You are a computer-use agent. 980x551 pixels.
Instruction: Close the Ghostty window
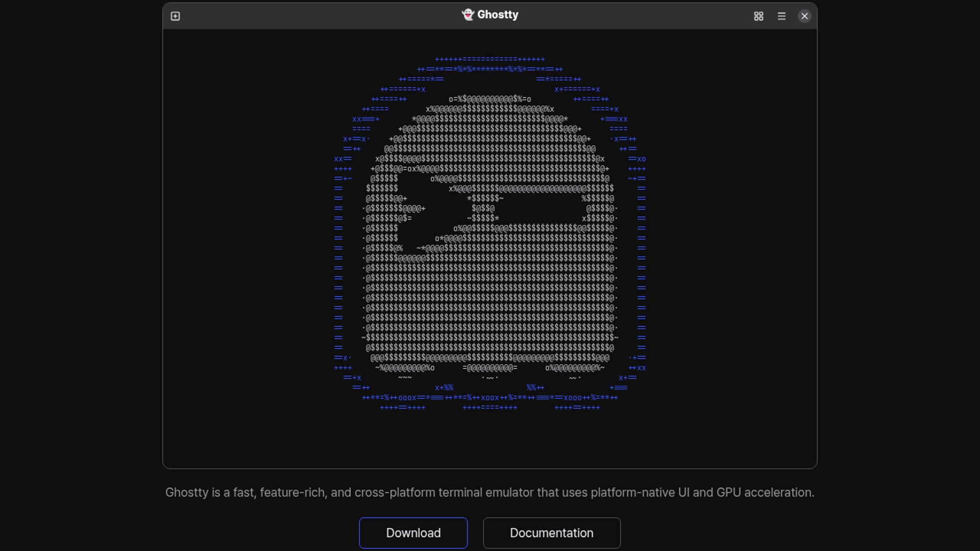pyautogui.click(x=804, y=16)
